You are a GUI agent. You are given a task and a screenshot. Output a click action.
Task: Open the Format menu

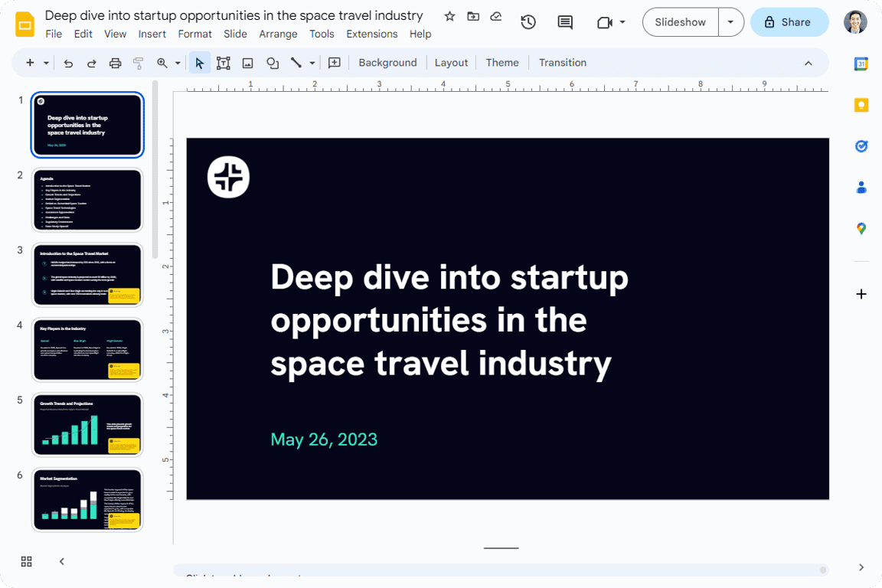pyautogui.click(x=194, y=34)
